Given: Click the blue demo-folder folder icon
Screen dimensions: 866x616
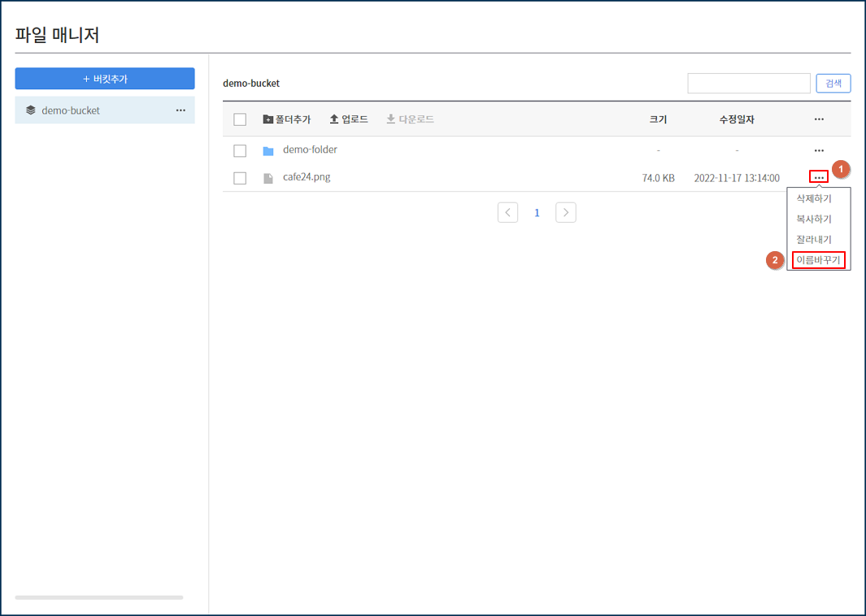Looking at the screenshot, I should [x=268, y=150].
